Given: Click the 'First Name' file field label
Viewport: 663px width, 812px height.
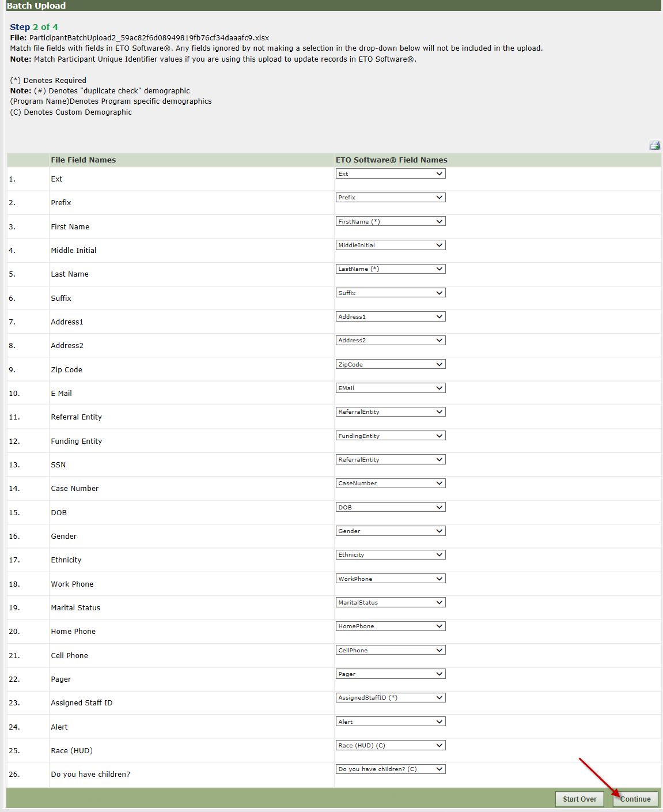Looking at the screenshot, I should click(x=70, y=227).
